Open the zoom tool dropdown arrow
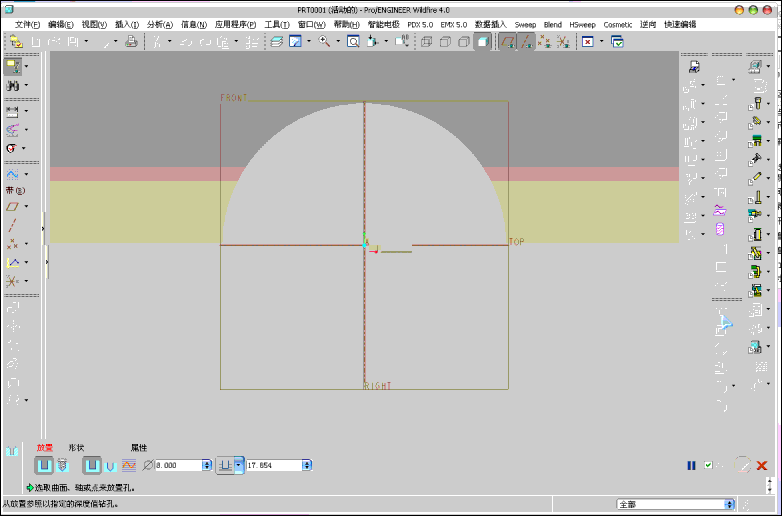782x516 pixels. [x=338, y=41]
